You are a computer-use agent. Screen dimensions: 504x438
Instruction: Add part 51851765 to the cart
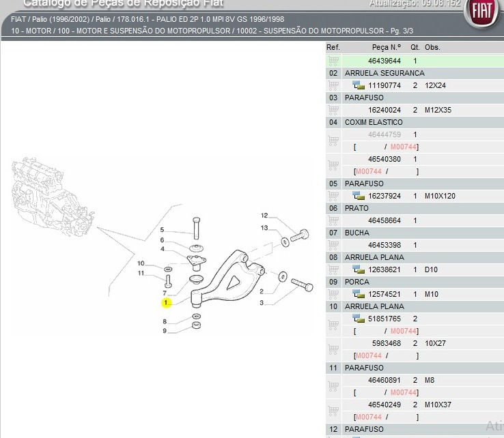(x=333, y=325)
